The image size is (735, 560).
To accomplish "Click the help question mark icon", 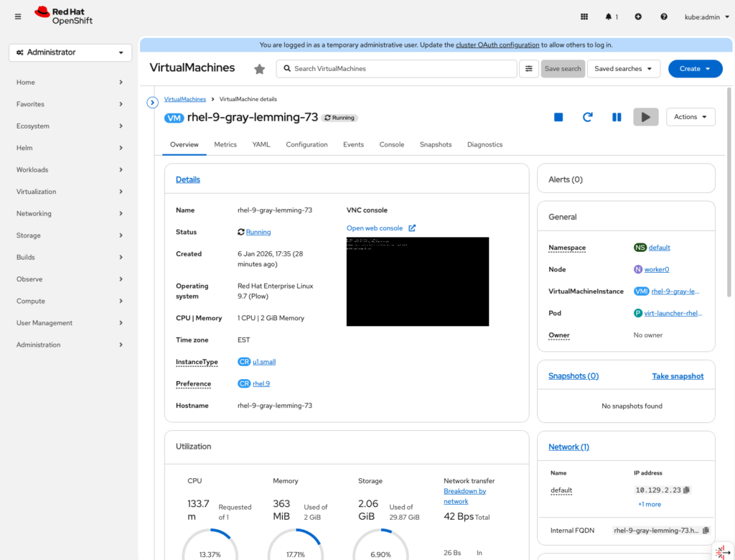I will coord(664,17).
